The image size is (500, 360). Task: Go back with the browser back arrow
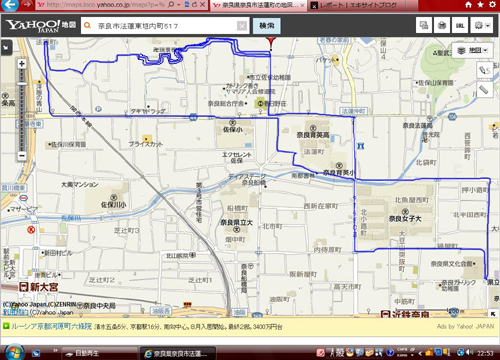point(10,4)
